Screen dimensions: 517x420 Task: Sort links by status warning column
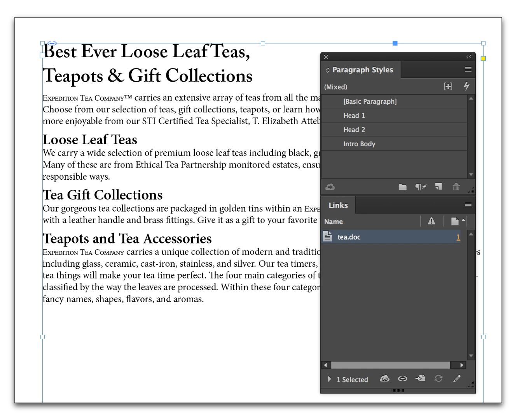[431, 221]
